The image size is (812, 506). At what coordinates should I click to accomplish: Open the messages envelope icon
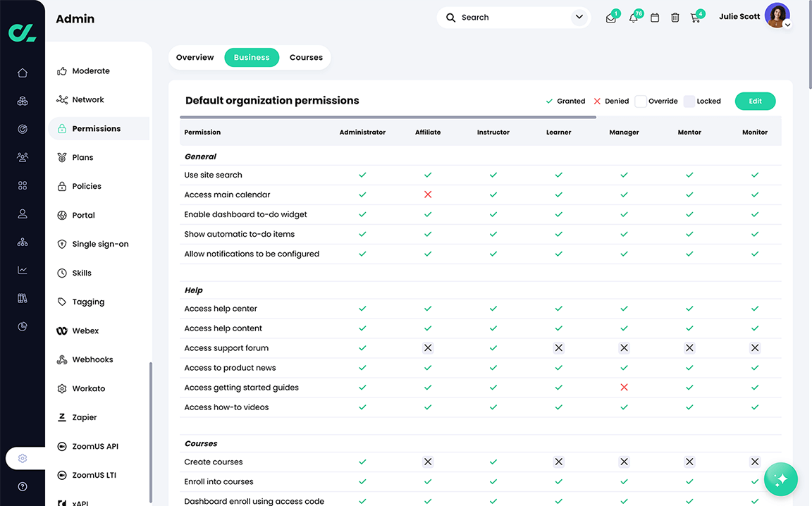tap(610, 17)
